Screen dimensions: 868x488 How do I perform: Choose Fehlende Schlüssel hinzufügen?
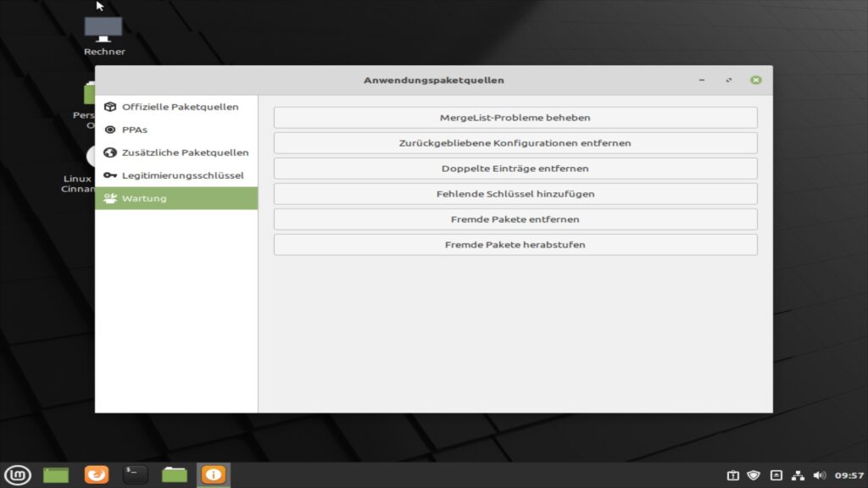click(515, 194)
